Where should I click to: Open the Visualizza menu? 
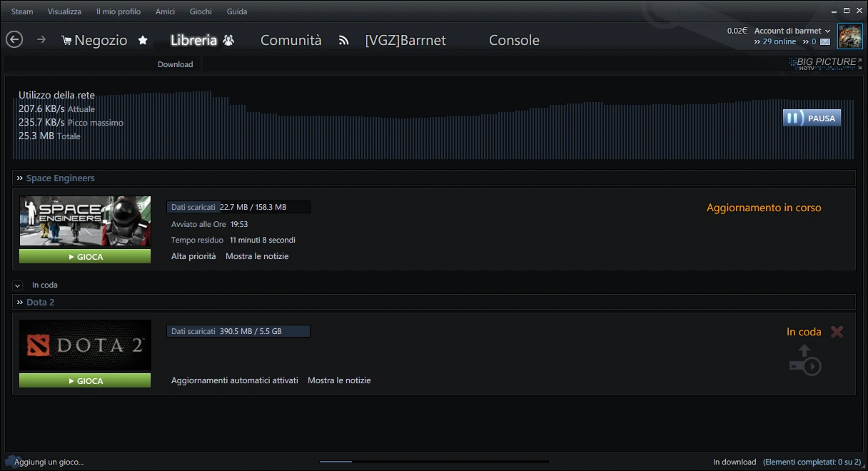[x=64, y=11]
